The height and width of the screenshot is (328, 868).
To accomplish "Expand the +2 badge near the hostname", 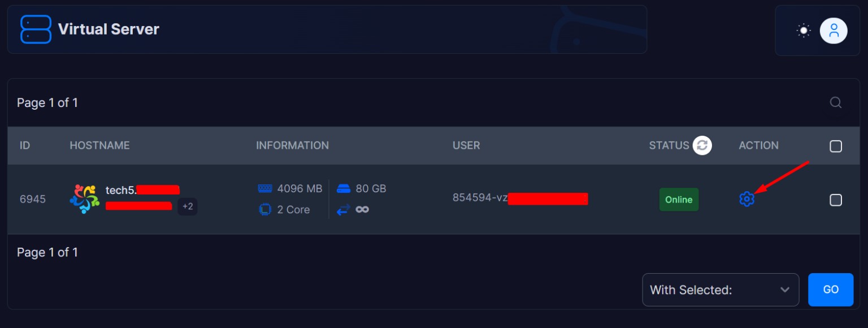I will click(x=187, y=207).
